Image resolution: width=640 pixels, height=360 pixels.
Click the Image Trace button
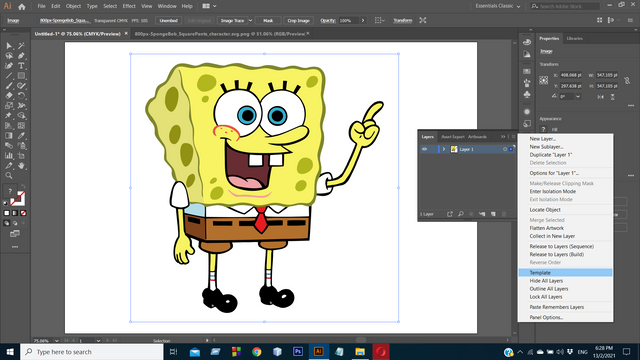point(232,20)
